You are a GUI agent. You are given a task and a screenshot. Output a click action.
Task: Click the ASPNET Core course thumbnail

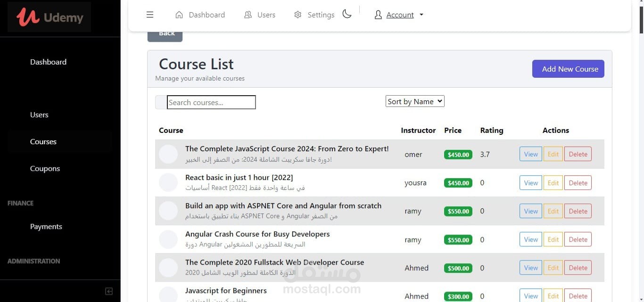(x=168, y=211)
